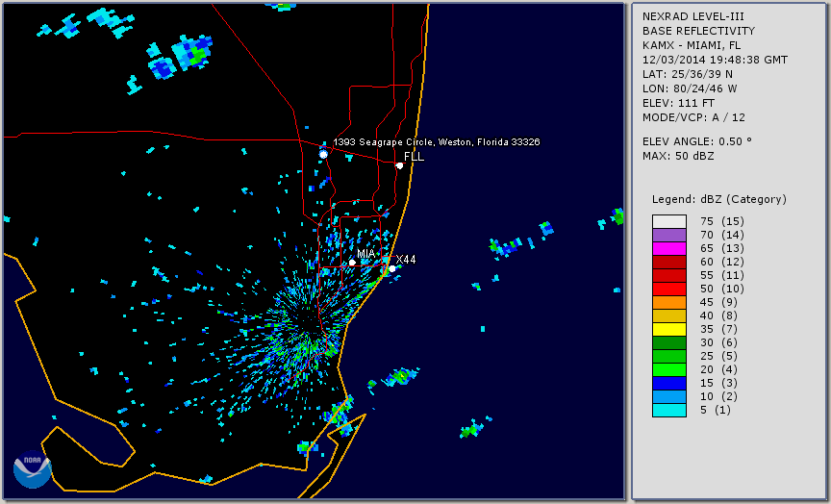Click the ELEV ANGLE: 0.50 text
831x504 pixels.
(x=697, y=141)
